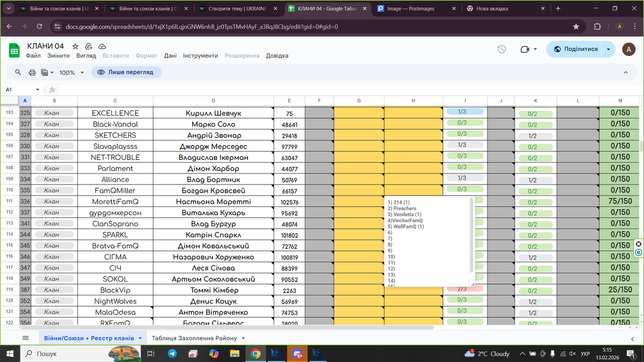Reload the page in Chrome
The image size is (644, 362).
pos(40,27)
